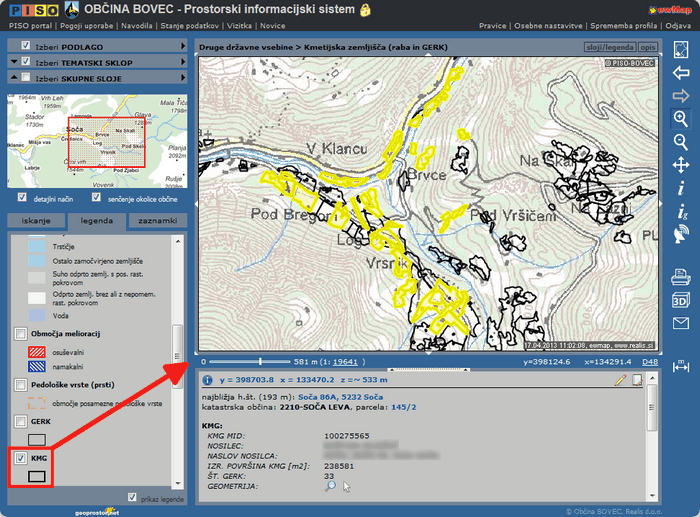Viewport: 700px width, 517px height.
Task: Enable the GERK layer checkbox
Action: point(22,421)
